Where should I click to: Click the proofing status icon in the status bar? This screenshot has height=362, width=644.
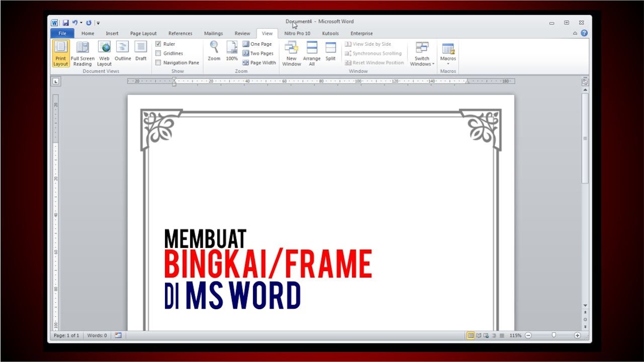[118, 335]
